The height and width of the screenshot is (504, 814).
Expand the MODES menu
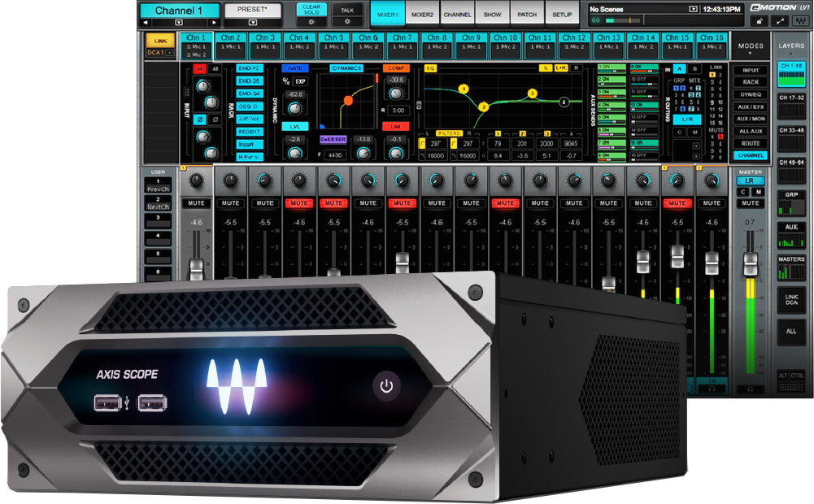pyautogui.click(x=751, y=47)
